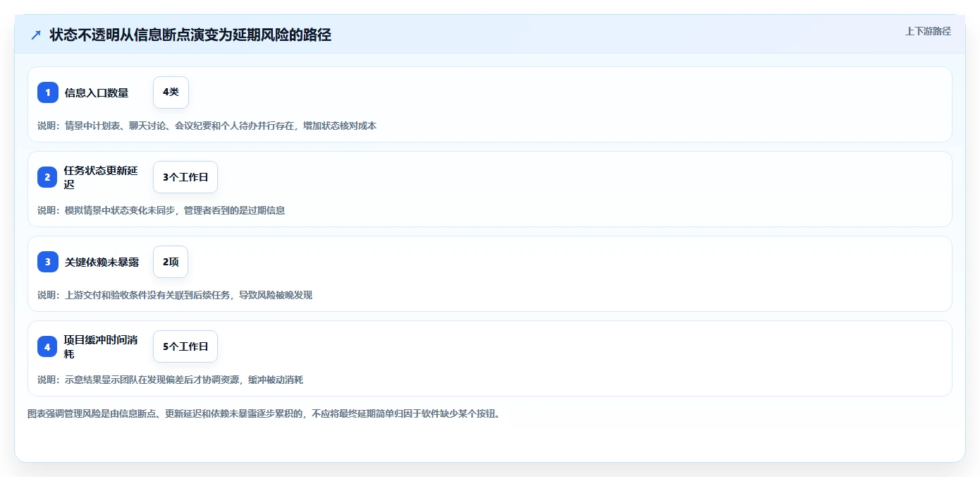Click the footer note starting 图表强调管理风险

[264, 414]
